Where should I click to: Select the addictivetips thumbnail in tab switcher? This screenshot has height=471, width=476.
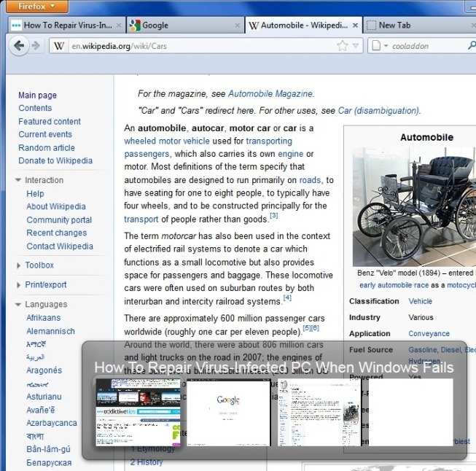click(x=138, y=413)
